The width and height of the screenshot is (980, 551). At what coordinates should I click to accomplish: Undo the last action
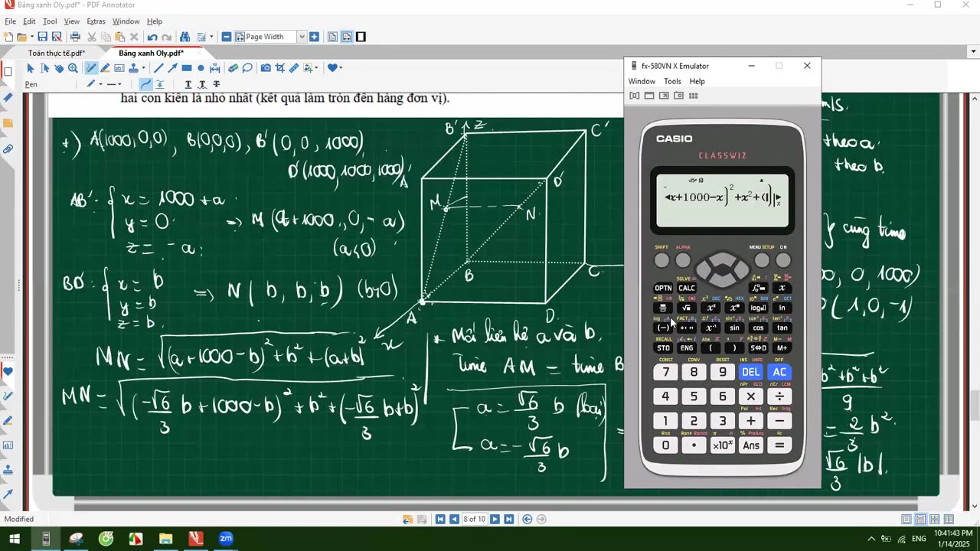(x=152, y=37)
